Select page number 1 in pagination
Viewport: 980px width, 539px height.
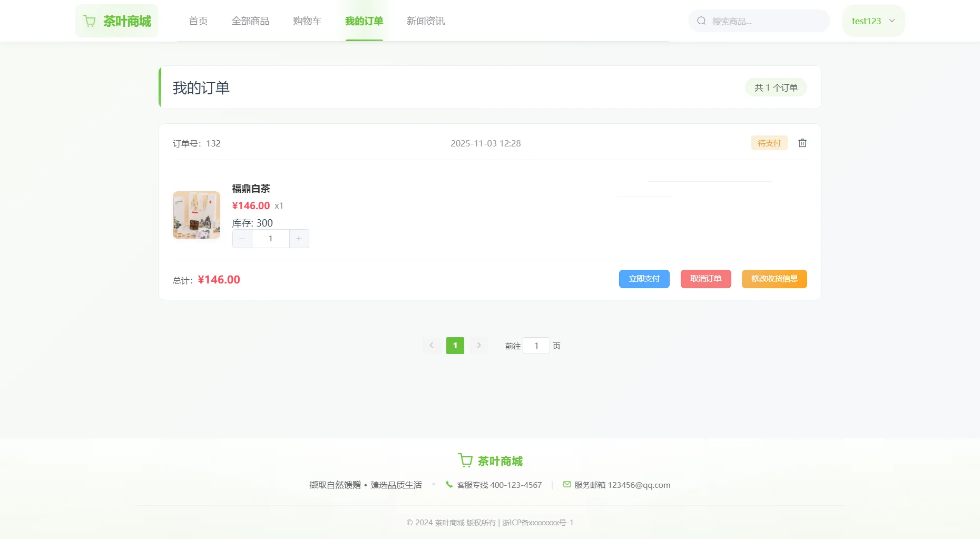point(455,346)
